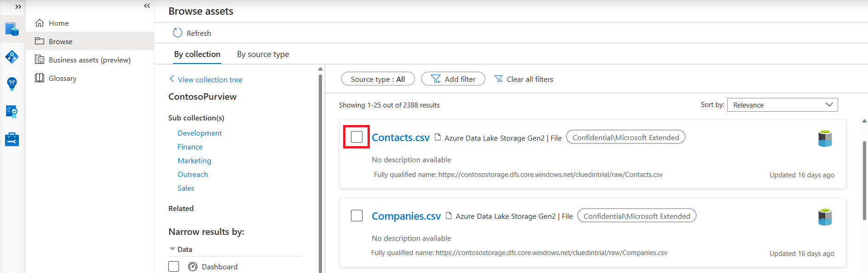Check the Companies.csv checkbox
Image resolution: width=868 pixels, height=273 pixels.
[x=356, y=216]
